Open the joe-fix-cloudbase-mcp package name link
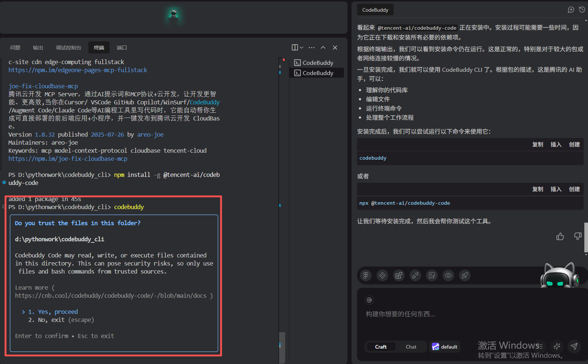 pos(43,86)
